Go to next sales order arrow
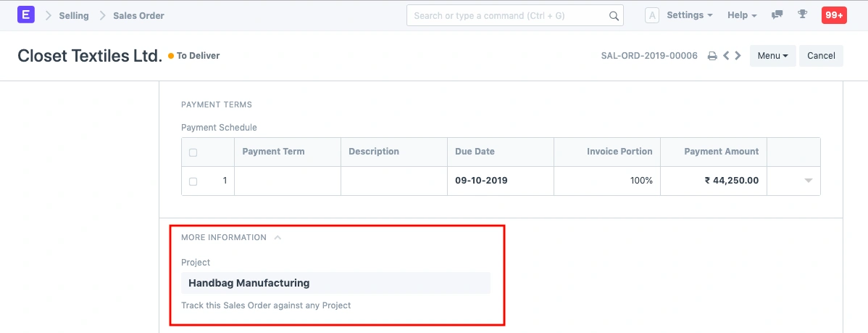868x333 pixels. coord(738,56)
